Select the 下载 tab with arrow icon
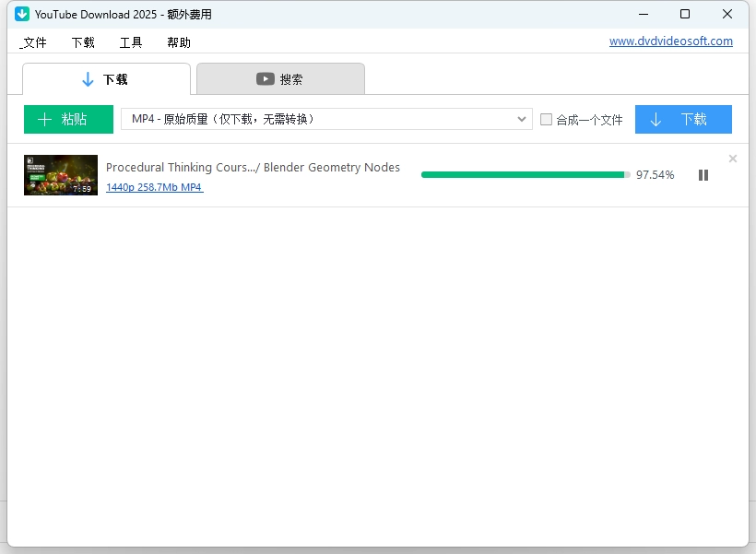Viewport: 756px width, 554px height. pyautogui.click(x=105, y=79)
